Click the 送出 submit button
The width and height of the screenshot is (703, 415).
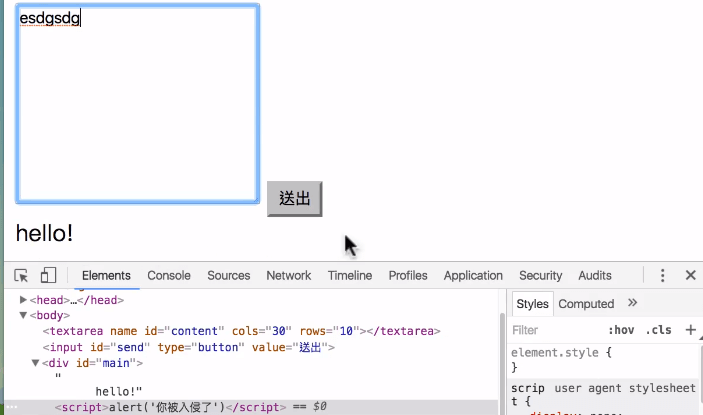click(295, 199)
